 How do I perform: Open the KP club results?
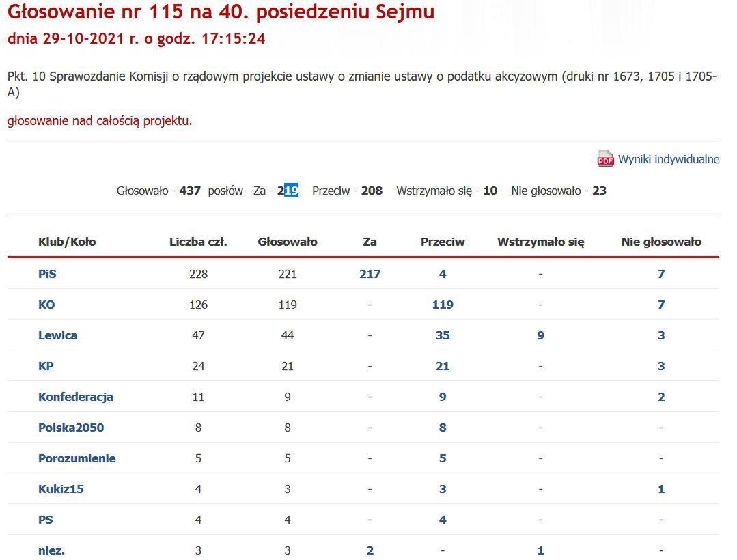coord(46,366)
